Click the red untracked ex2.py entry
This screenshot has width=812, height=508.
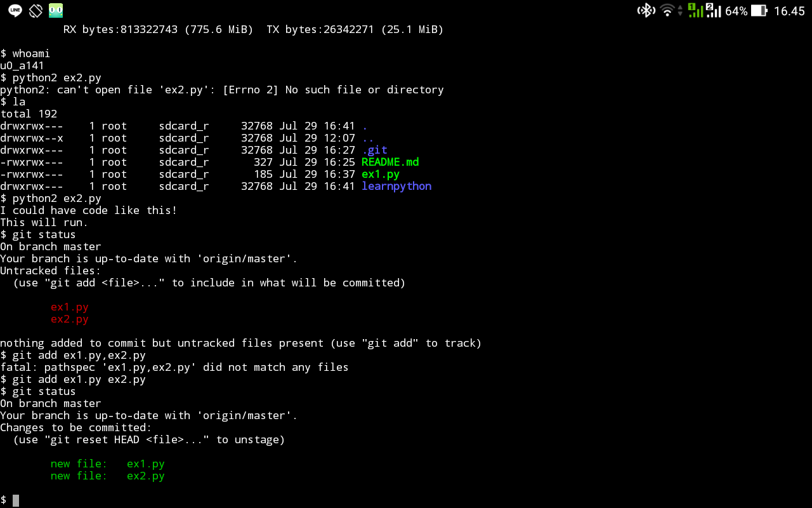click(x=70, y=319)
